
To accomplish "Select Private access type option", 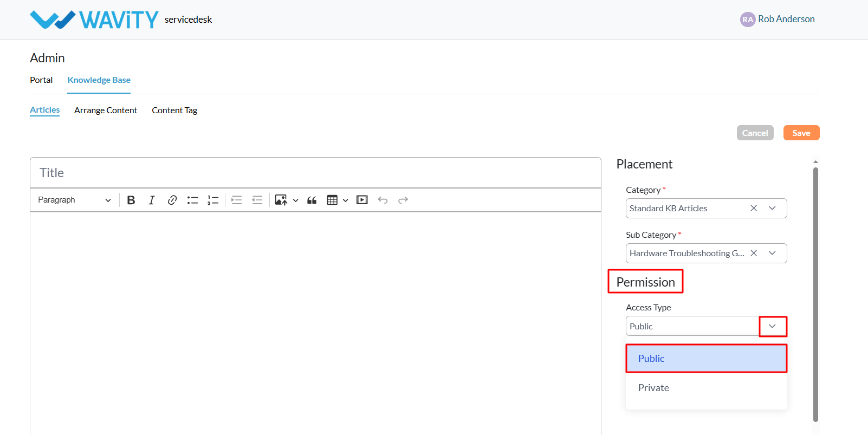I will pyautogui.click(x=707, y=388).
